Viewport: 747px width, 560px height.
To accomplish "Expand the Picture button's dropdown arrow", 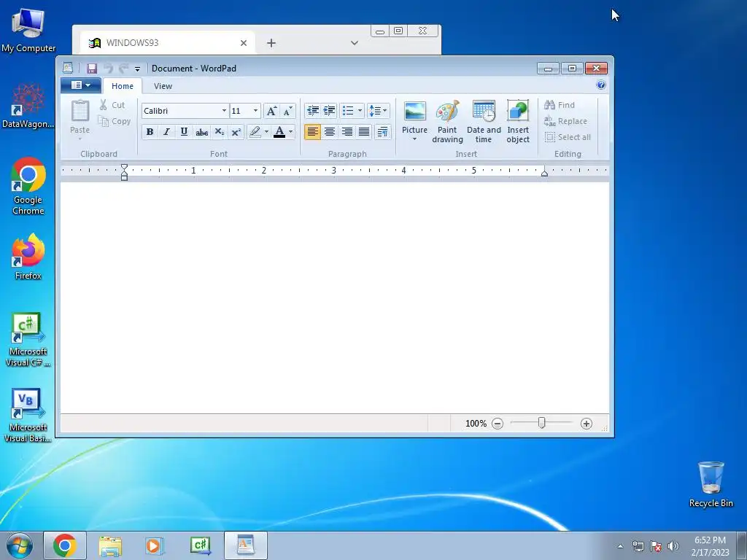I will point(414,139).
